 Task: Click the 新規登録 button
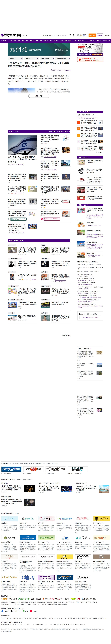click(x=100, y=35)
